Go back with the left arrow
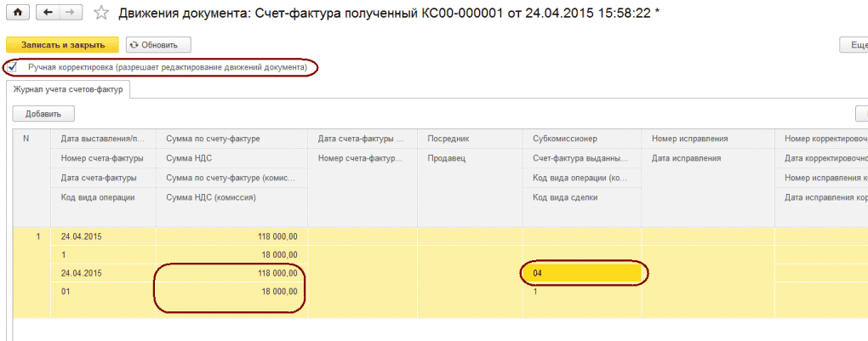868x341 pixels. coord(48,13)
